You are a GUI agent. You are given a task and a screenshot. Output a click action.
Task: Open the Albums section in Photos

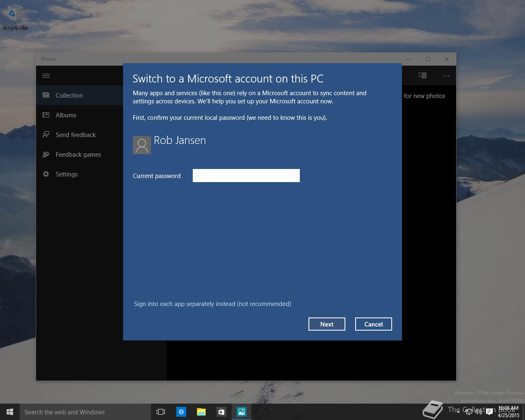[x=80, y=115]
